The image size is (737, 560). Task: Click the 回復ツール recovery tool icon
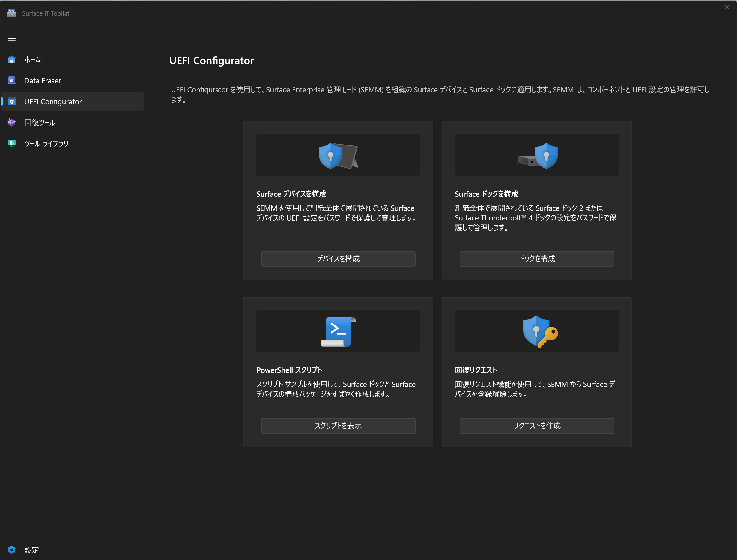click(12, 122)
